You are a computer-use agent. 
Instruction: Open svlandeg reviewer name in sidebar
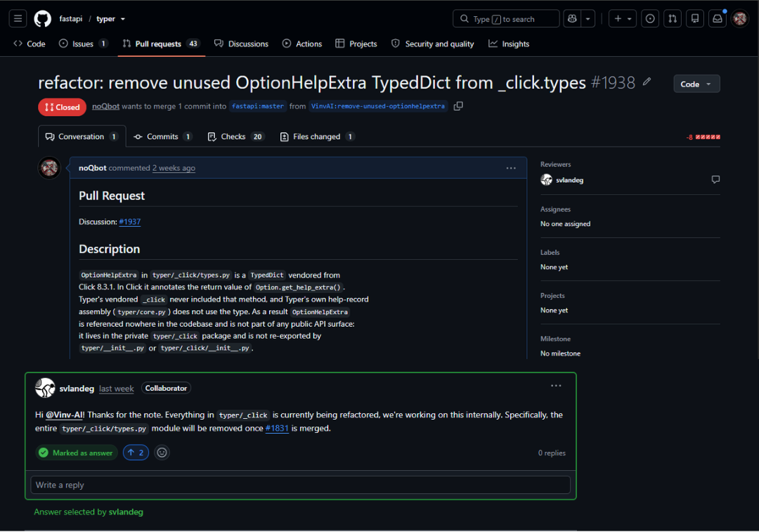pos(570,180)
